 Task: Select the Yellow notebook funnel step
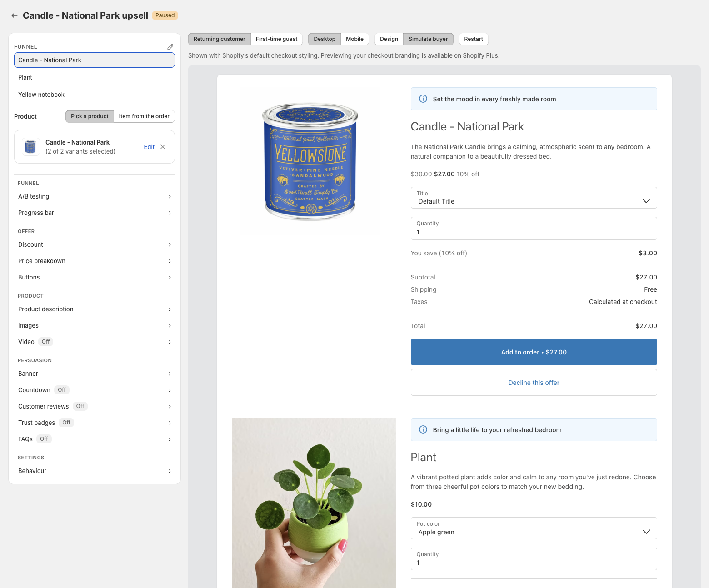click(x=95, y=95)
